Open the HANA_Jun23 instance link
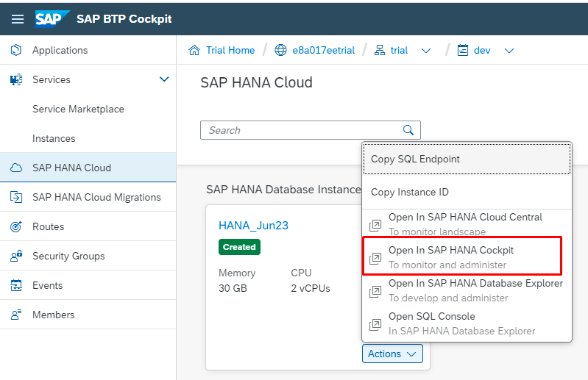 coord(253,226)
